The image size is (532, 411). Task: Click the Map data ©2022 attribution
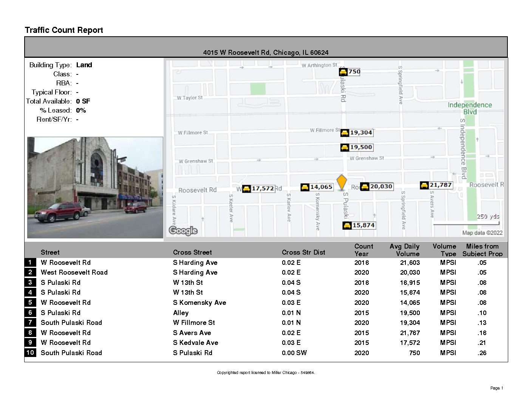pyautogui.click(x=483, y=233)
